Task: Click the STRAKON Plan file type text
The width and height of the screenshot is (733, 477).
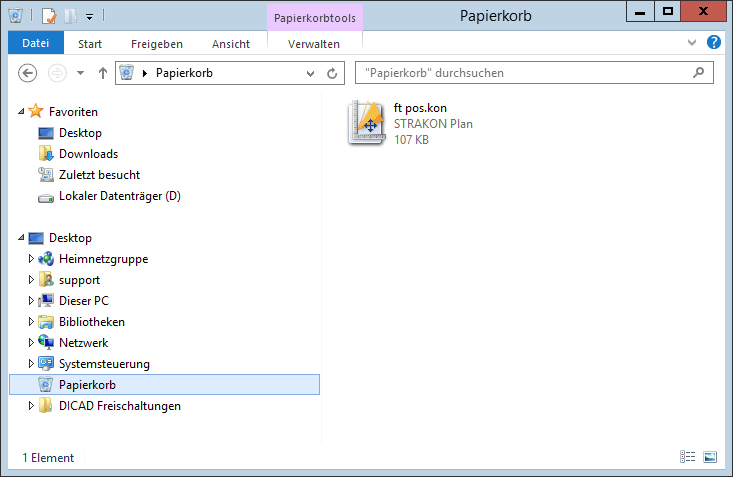Action: tap(433, 124)
